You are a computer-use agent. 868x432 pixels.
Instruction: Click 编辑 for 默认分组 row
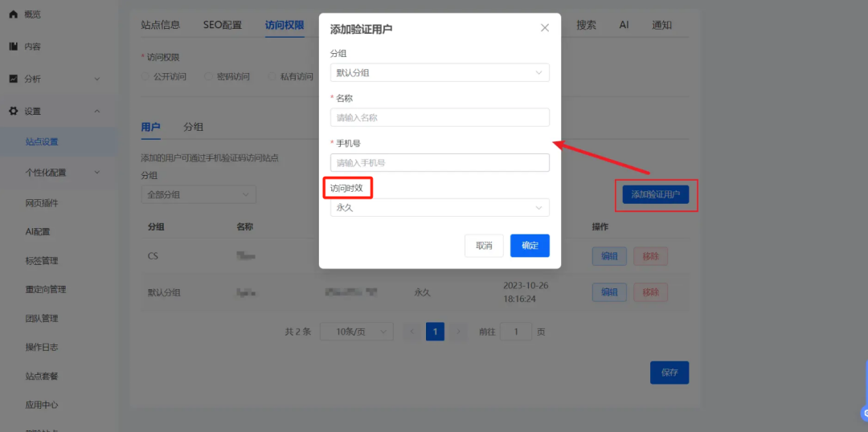(609, 292)
